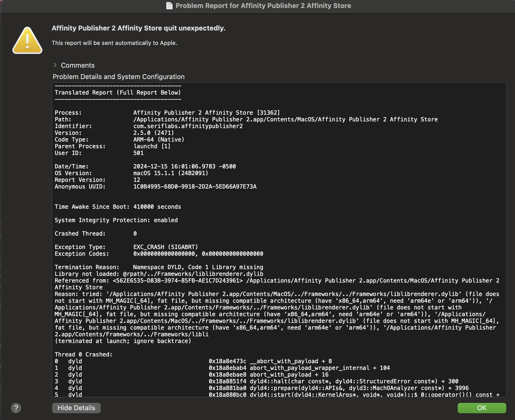Expand the Comments disclosure chevron

pos(55,65)
